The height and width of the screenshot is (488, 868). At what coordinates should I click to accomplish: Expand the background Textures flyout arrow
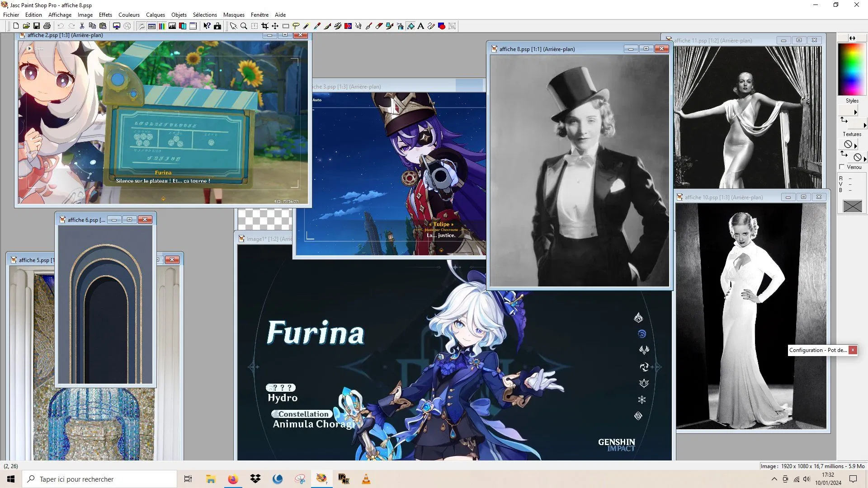pos(865,159)
